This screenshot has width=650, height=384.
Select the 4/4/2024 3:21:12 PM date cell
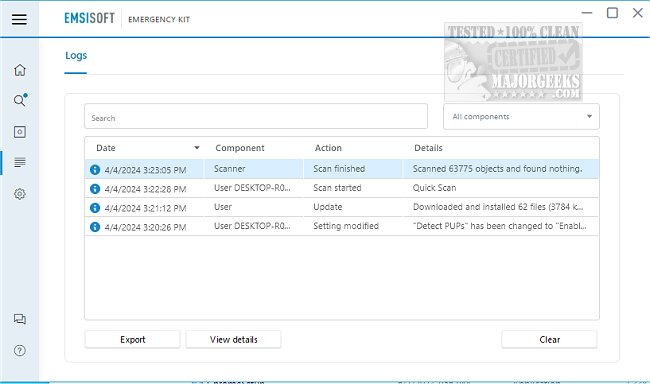click(x=145, y=208)
